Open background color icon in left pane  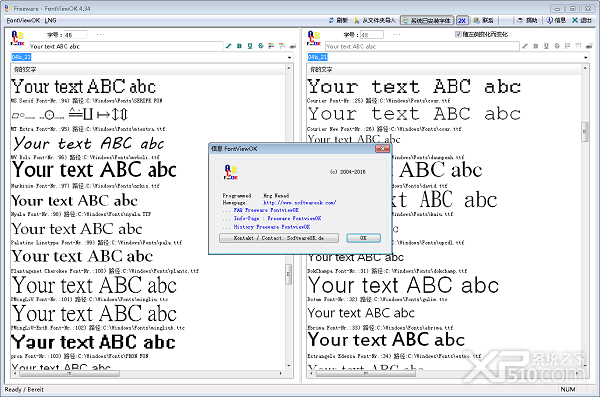282,46
